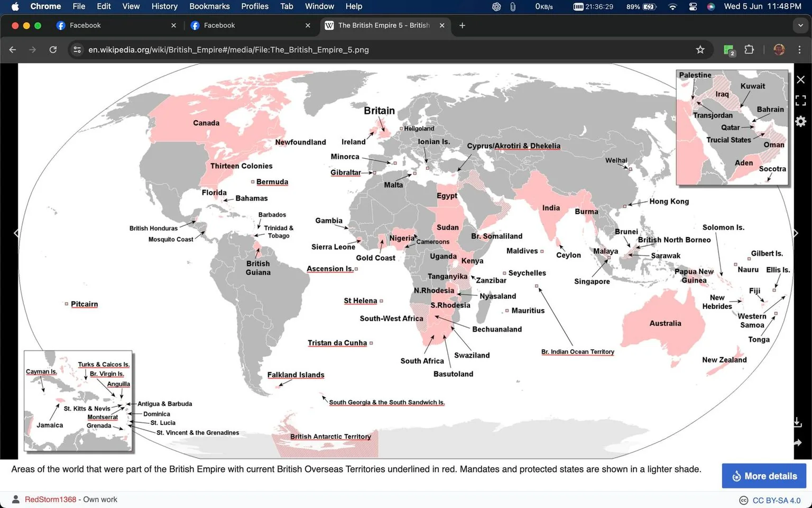Go back to previous page
Viewport: 812px width, 508px height.
[x=13, y=50]
